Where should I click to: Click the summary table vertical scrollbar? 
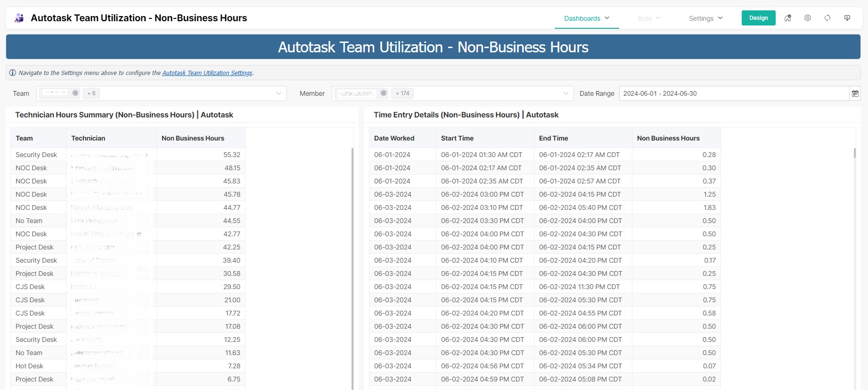point(352,269)
